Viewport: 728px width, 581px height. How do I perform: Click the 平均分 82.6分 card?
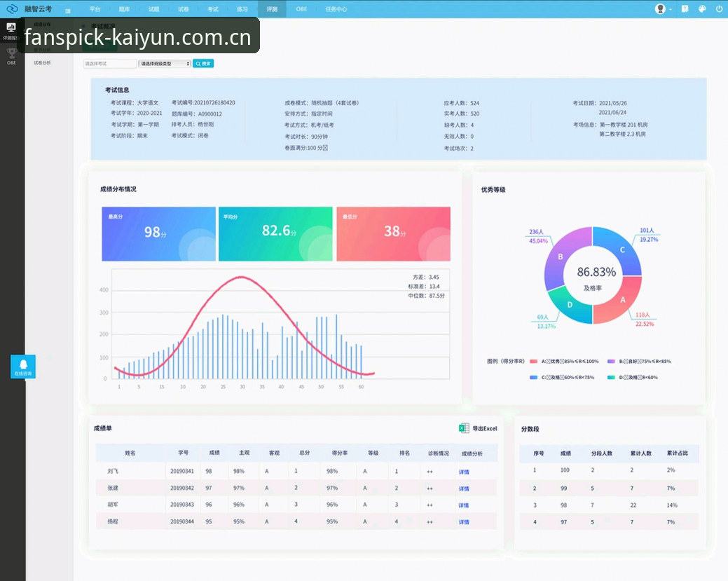(x=275, y=233)
